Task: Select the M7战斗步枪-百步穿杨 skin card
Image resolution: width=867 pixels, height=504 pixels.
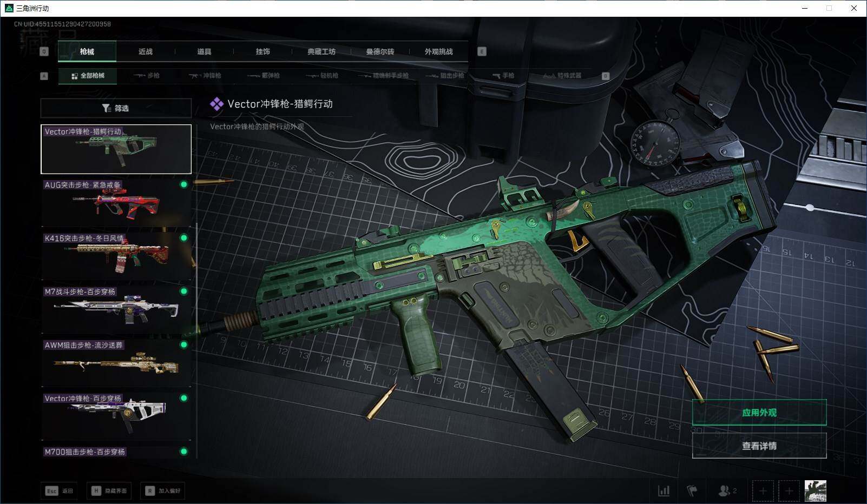Action: (116, 310)
